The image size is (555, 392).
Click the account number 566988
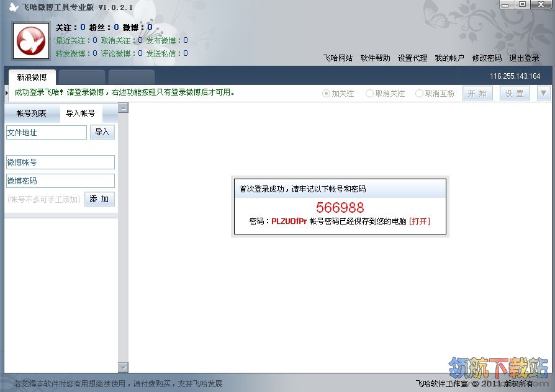(340, 207)
